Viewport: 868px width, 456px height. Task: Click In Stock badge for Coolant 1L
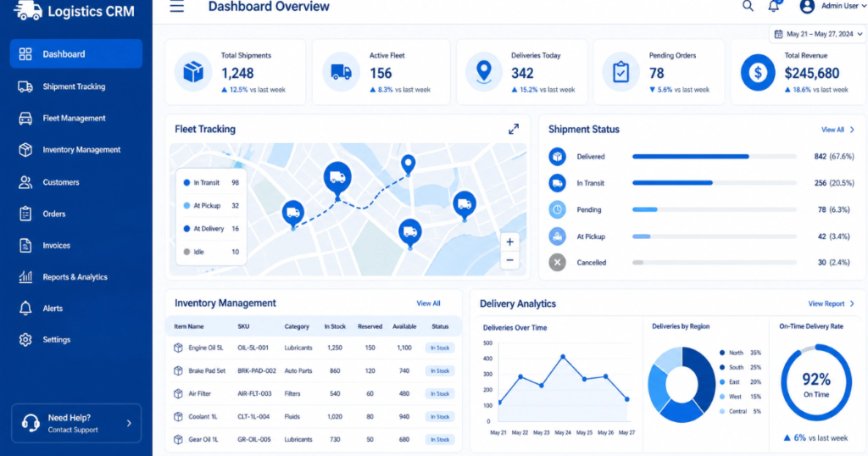click(440, 417)
